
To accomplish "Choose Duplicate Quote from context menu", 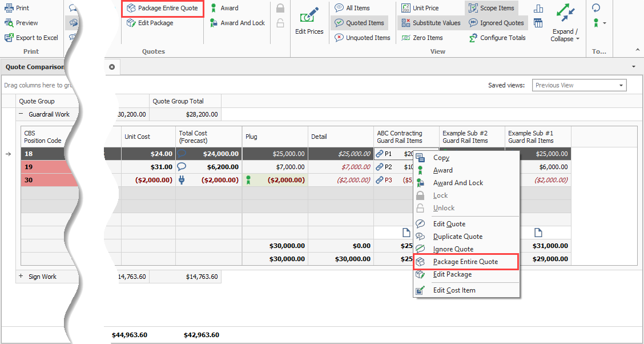I will [457, 237].
